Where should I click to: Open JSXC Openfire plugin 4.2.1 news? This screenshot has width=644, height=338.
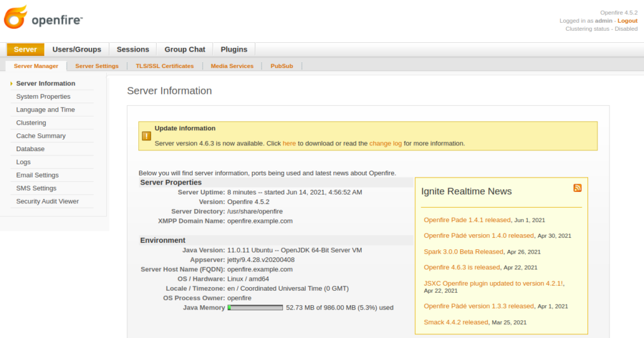click(x=493, y=283)
